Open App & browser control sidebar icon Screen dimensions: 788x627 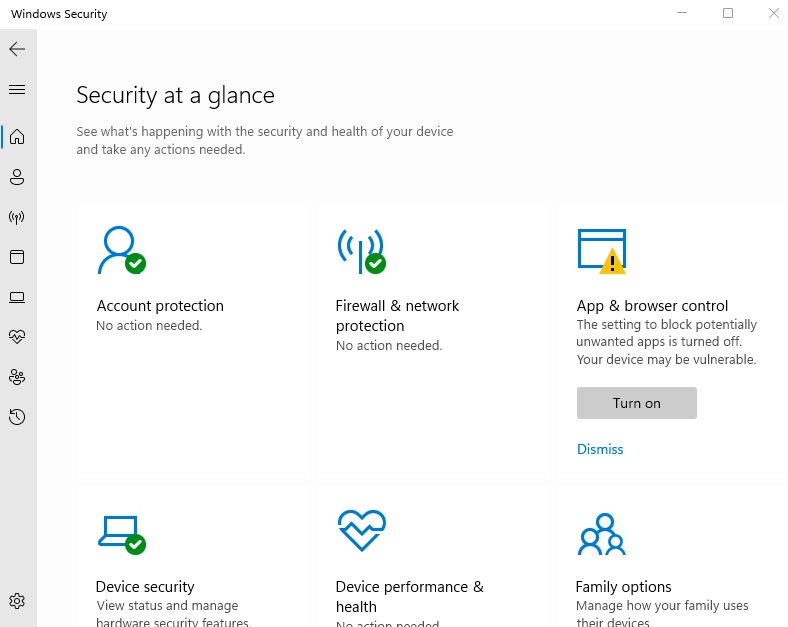coord(17,257)
